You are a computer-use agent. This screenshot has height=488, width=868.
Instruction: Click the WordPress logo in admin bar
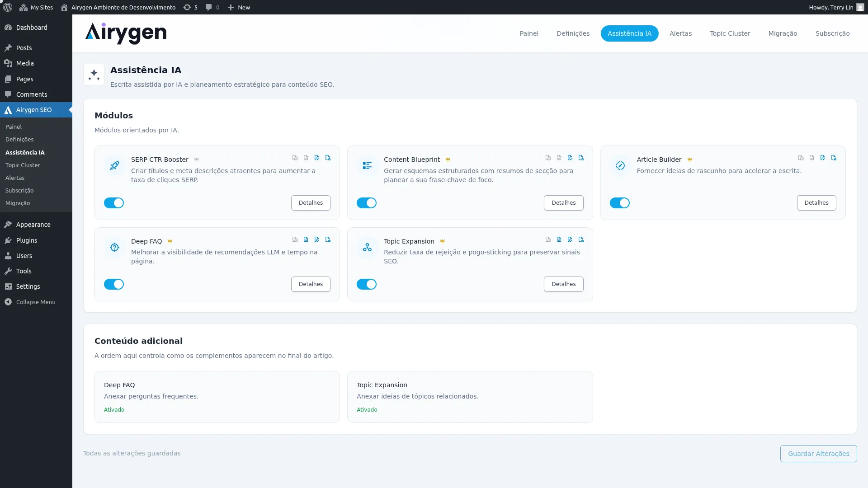coord(8,7)
